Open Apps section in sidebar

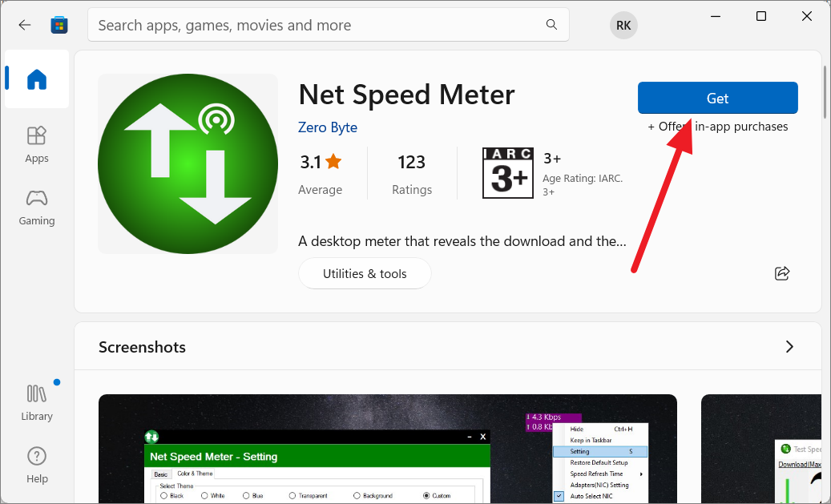click(x=37, y=145)
